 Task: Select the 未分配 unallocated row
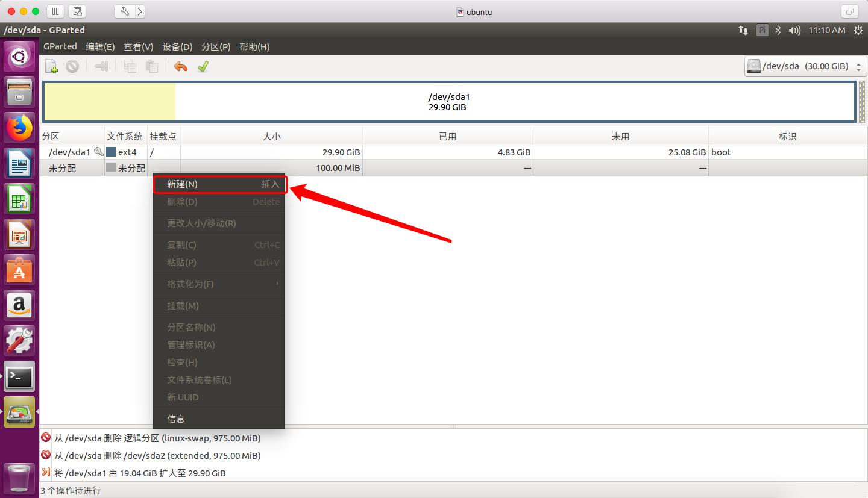click(452, 168)
